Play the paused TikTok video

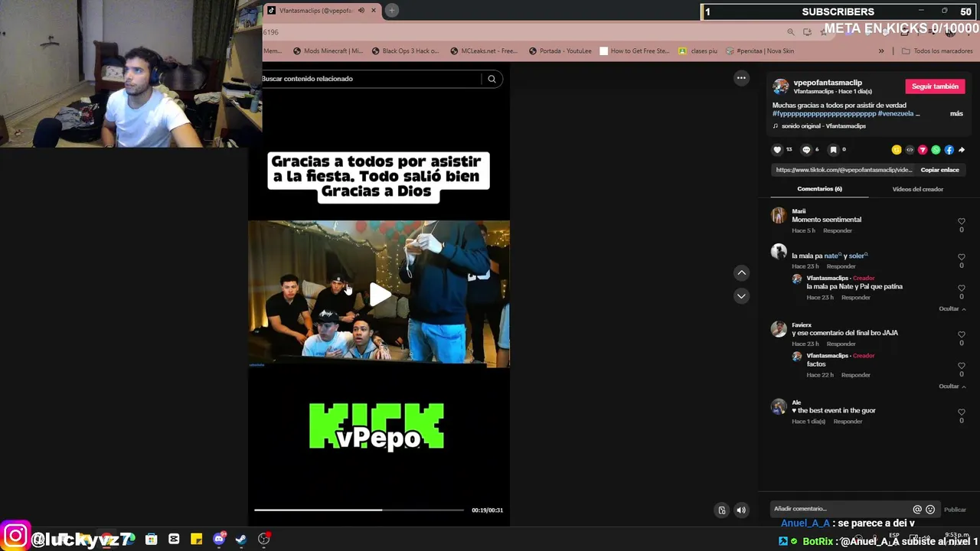[379, 295]
